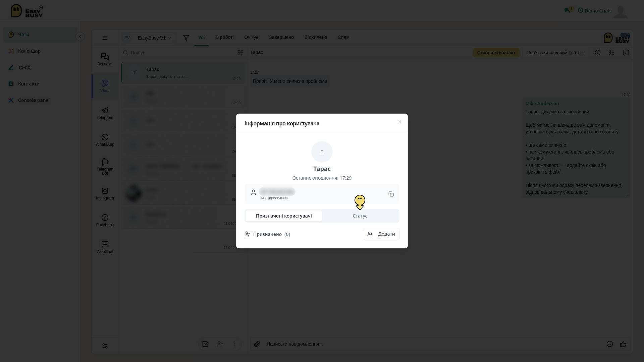Switch to В роботі tab
This screenshot has width=644, height=362.
[x=225, y=37]
